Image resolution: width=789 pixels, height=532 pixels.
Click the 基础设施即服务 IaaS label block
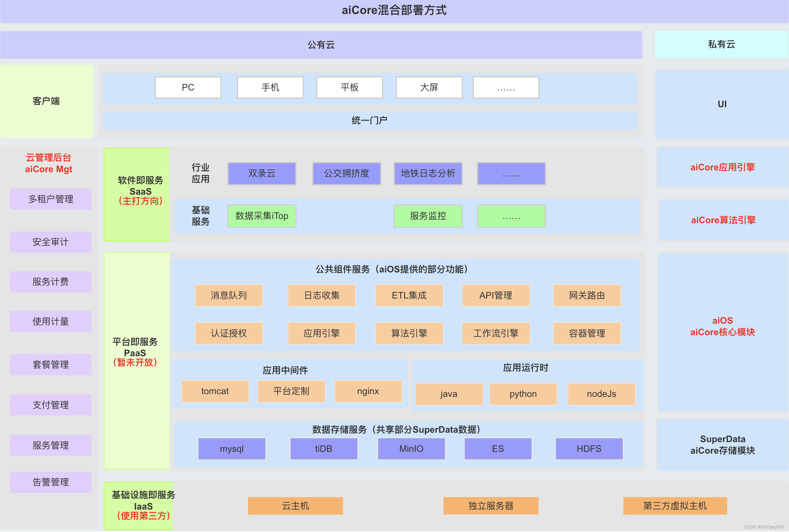[139, 506]
